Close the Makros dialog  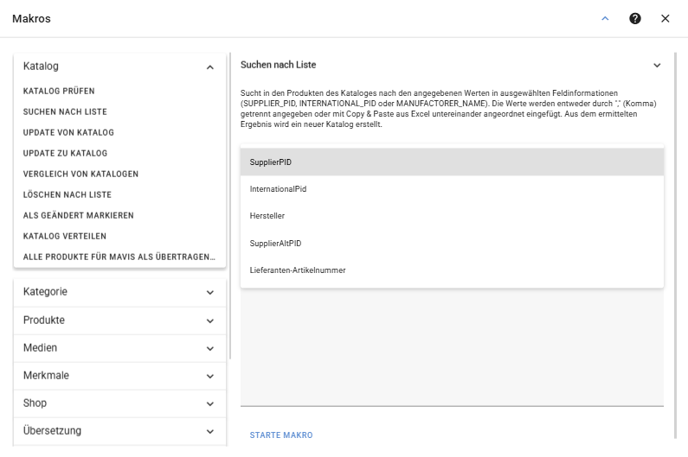point(665,18)
